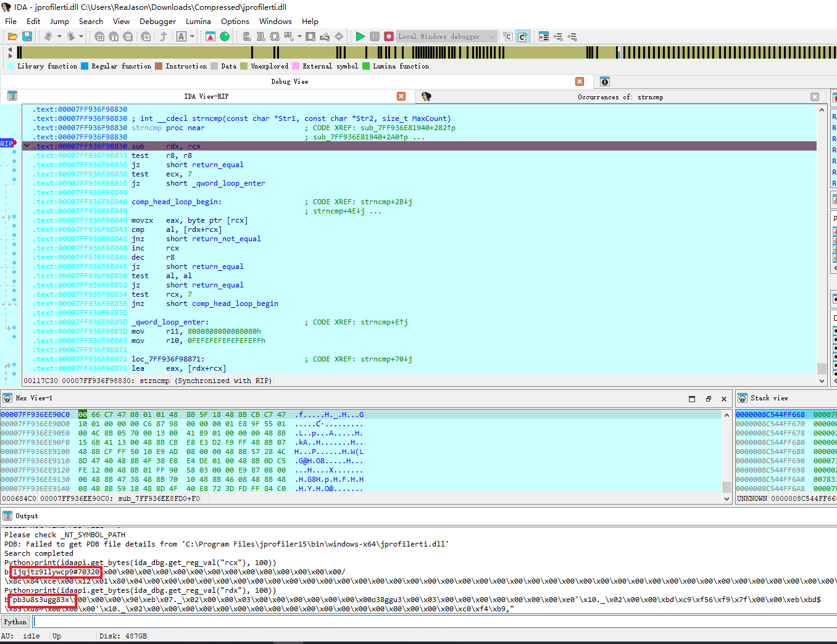Open the Lumina menu
Screen dimensions: 837x644
click(198, 21)
